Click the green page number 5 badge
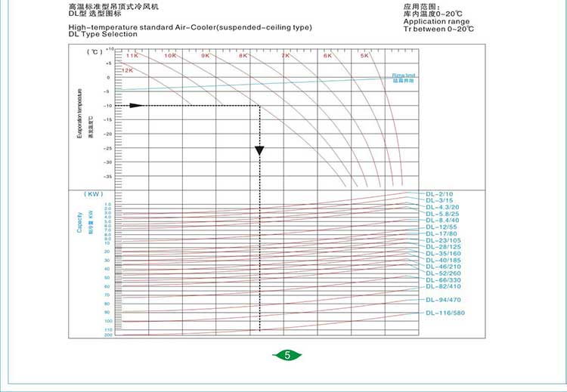The width and height of the screenshot is (567, 392). (x=287, y=355)
